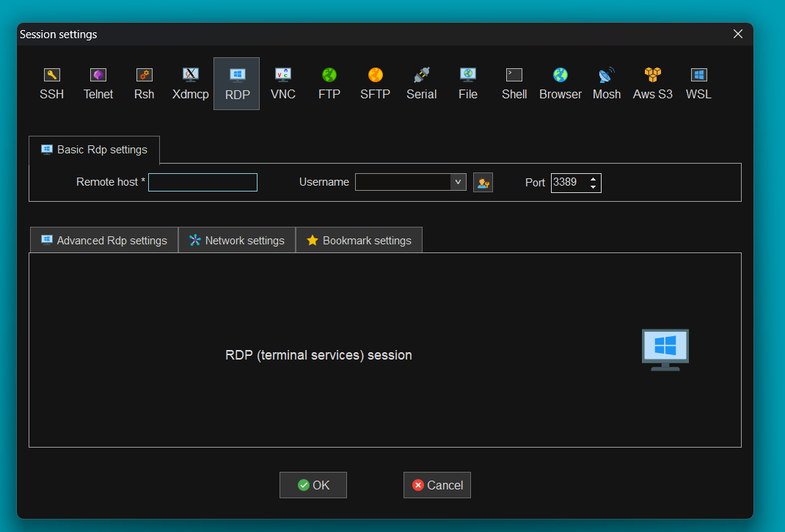785x532 pixels.
Task: Switch to the Network settings tab
Action: click(236, 241)
